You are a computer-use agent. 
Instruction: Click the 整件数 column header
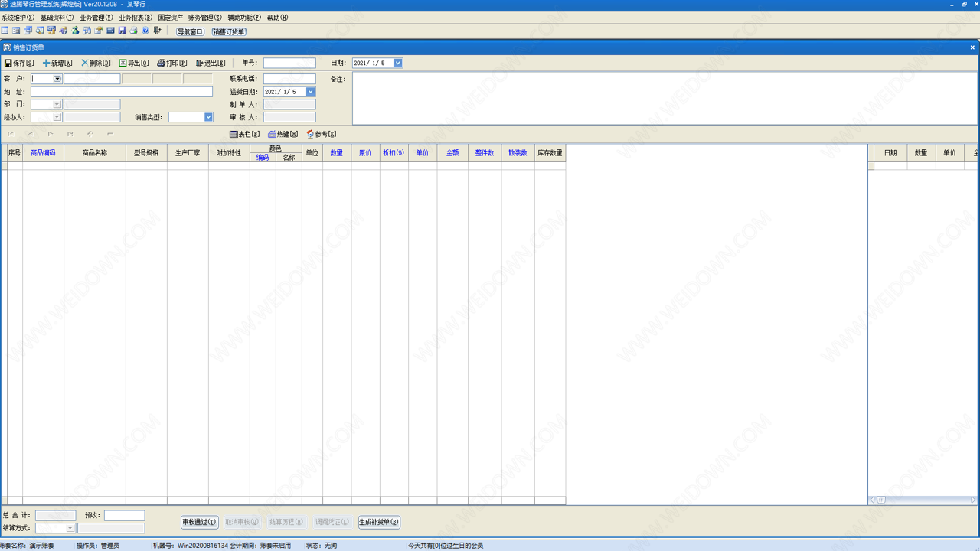tap(485, 153)
